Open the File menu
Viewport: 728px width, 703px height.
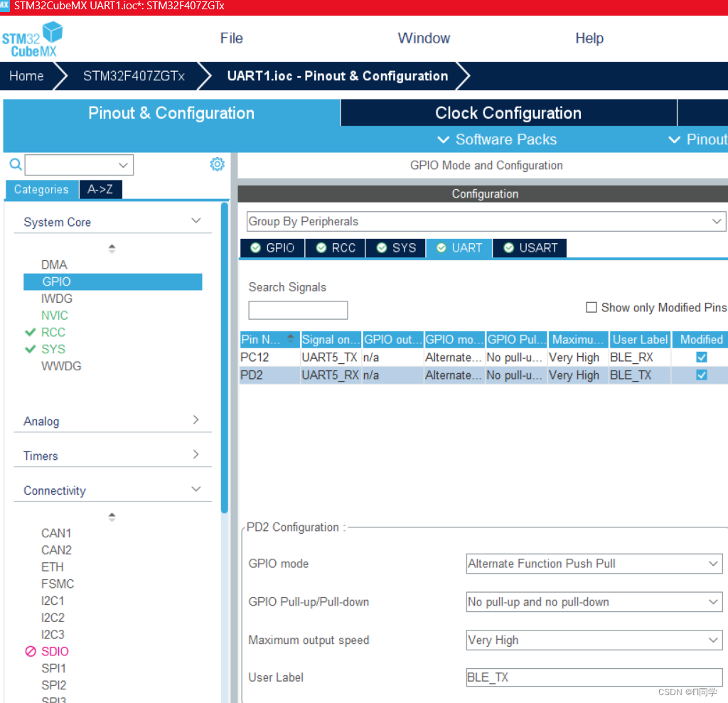pos(231,38)
